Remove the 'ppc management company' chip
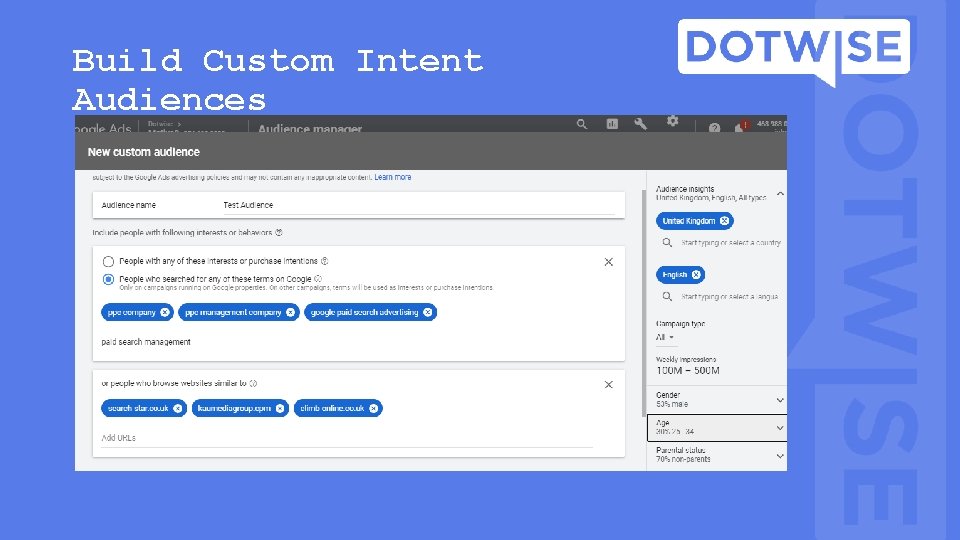Screen dimensions: 960x540 pos(290,312)
